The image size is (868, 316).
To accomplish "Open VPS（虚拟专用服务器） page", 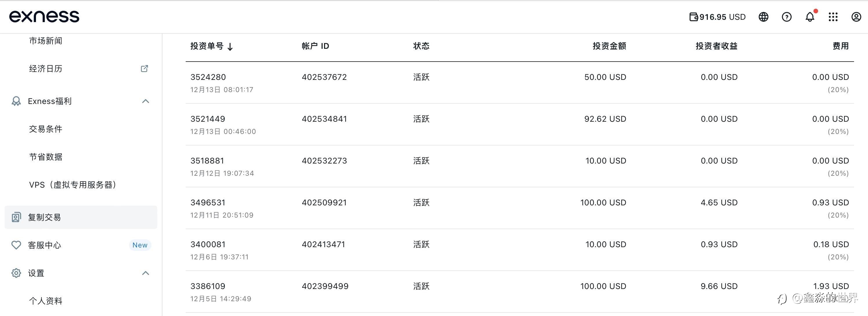I will click(73, 185).
